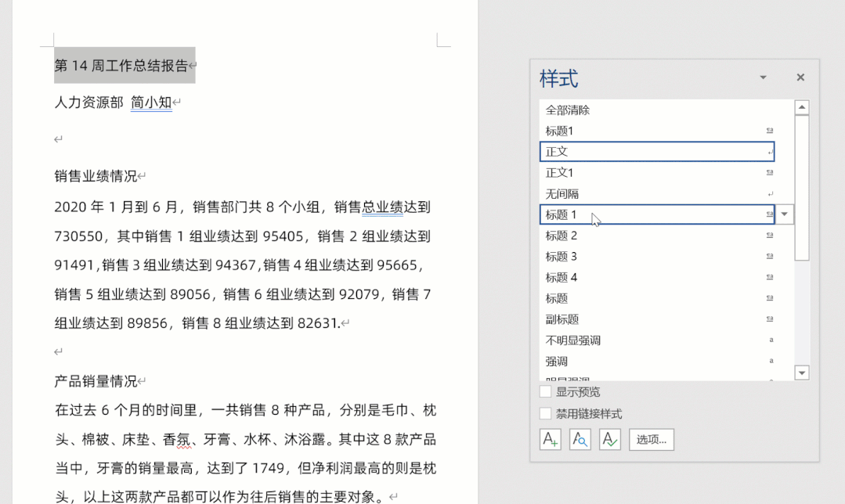Click the scroll-up arrow of the styles list

tap(802, 107)
